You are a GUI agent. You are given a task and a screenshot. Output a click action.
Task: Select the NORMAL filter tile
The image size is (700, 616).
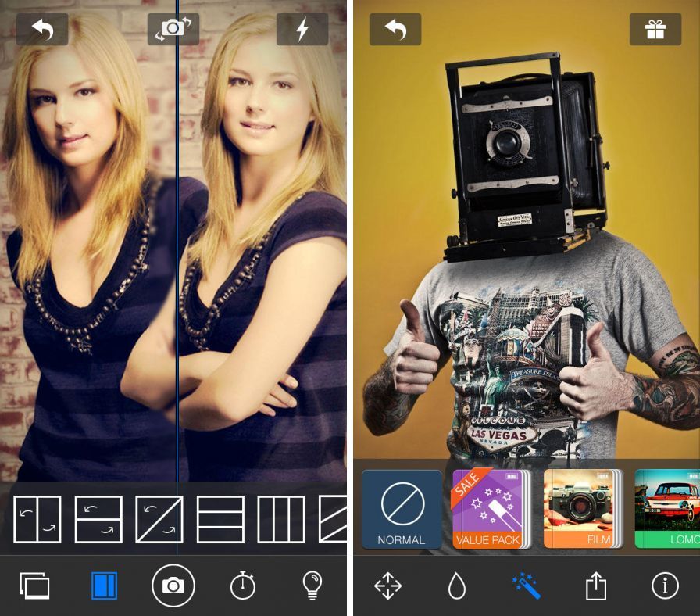click(402, 508)
